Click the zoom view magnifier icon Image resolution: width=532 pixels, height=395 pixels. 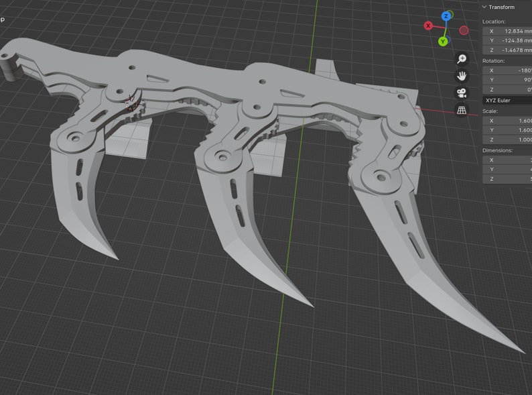pyautogui.click(x=462, y=59)
